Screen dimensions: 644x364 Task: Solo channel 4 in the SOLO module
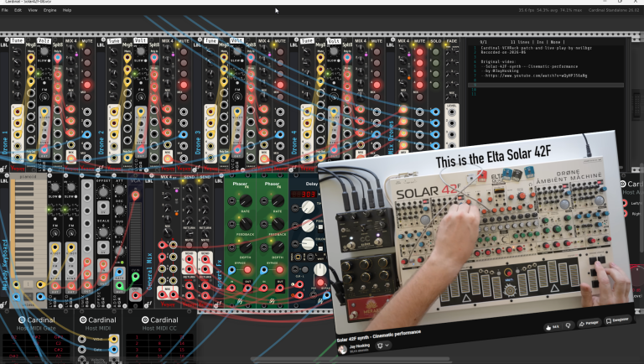point(436,85)
